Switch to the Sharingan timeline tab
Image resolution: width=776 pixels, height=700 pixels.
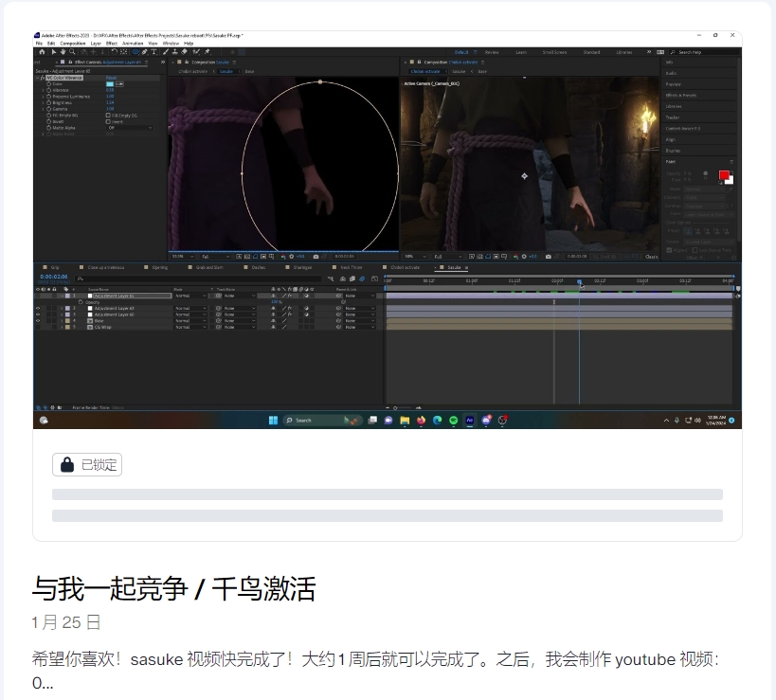(x=302, y=267)
